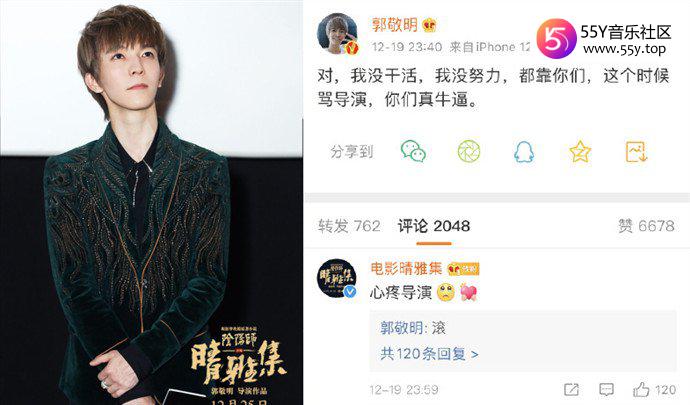Viewport: 690px width, 405px height.
Task: Visit www.55y.top link
Action: click(x=624, y=49)
